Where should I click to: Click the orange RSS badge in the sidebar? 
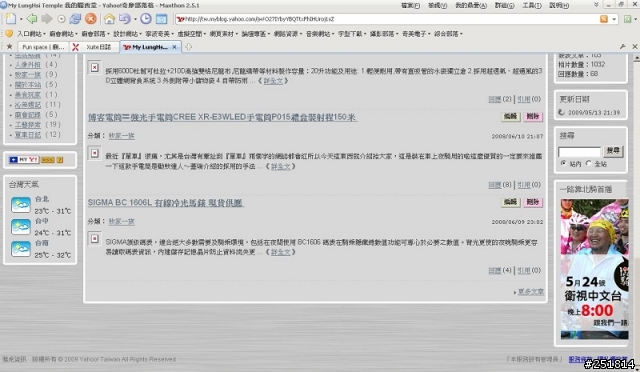[47, 160]
